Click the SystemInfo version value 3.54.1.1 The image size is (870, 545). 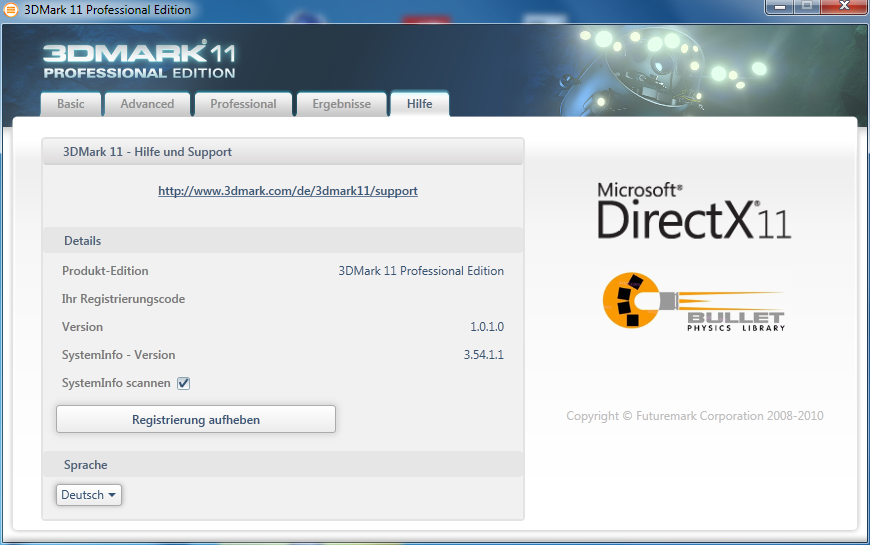coord(484,355)
